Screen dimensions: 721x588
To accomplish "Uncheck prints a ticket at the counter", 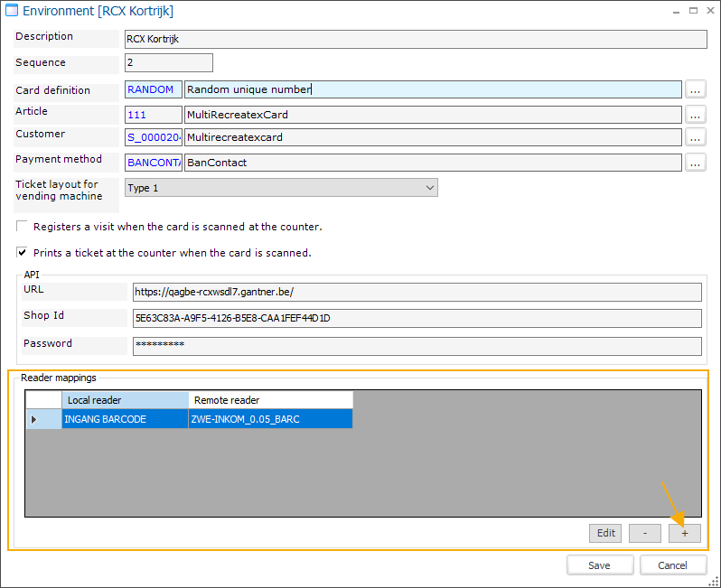I will (x=22, y=253).
